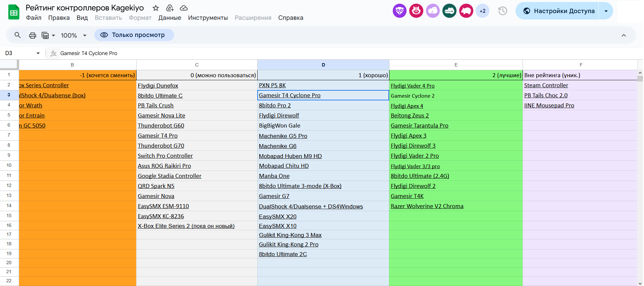This screenshot has width=644, height=286.
Task: Click the Вставить menu
Action: [108, 18]
